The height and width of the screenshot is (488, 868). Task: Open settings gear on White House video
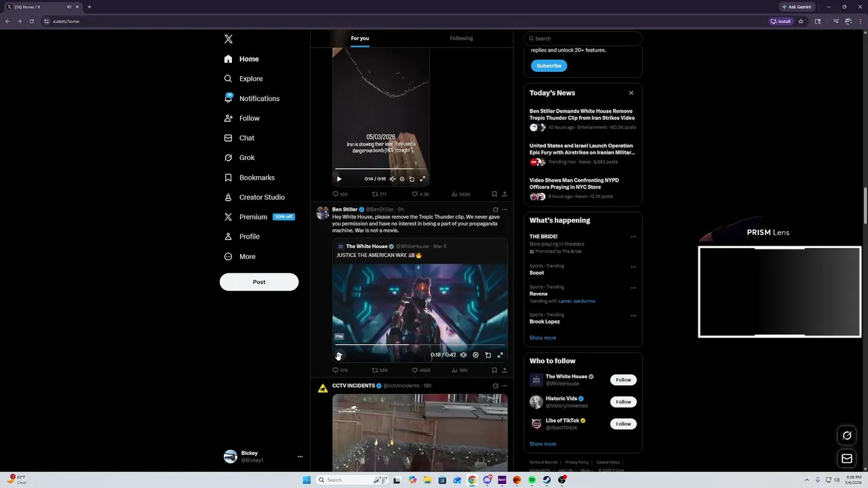pyautogui.click(x=475, y=355)
